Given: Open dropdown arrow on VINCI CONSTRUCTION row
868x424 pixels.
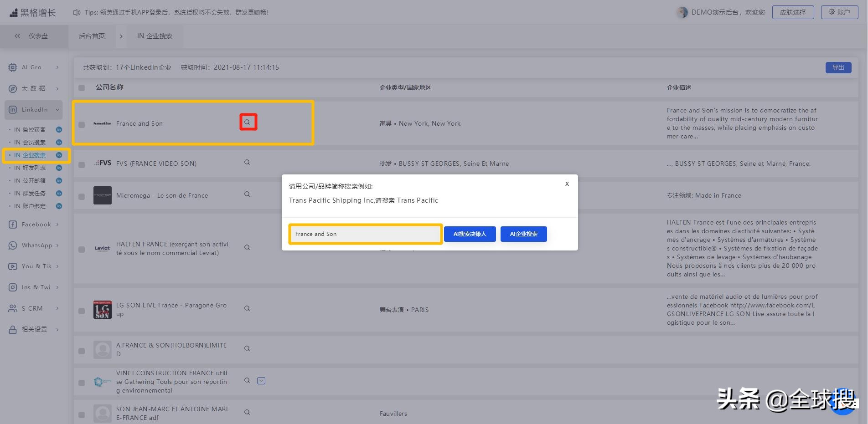Looking at the screenshot, I should coord(261,381).
